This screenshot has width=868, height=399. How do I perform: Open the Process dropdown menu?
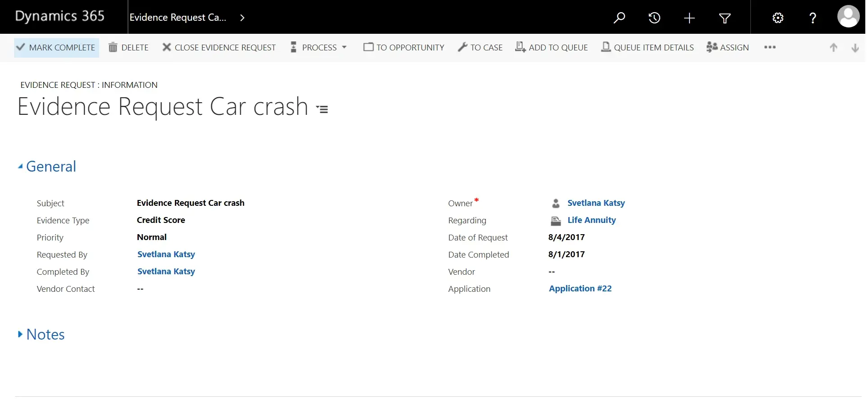[319, 48]
